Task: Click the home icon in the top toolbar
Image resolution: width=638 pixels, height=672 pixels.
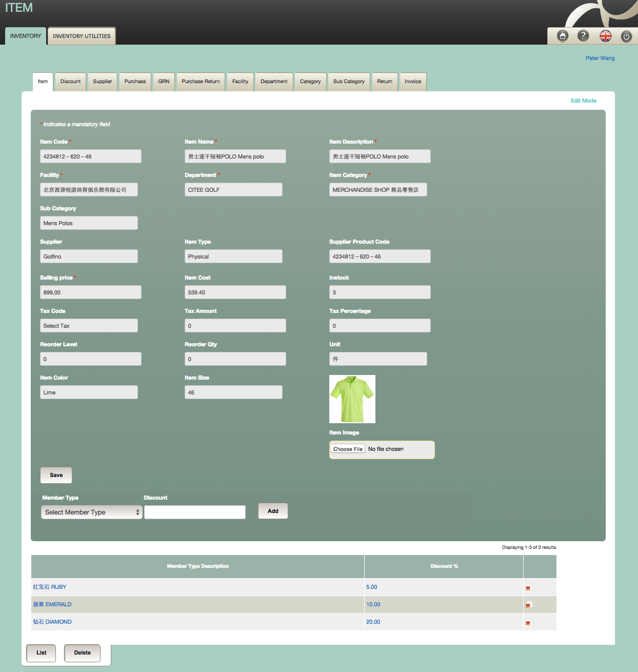Action: coord(562,36)
